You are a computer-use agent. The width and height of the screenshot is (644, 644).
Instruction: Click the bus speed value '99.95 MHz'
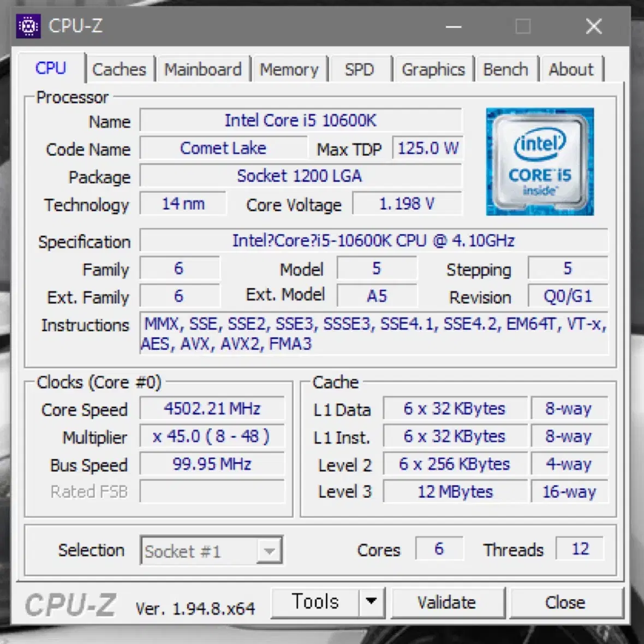coord(212,464)
